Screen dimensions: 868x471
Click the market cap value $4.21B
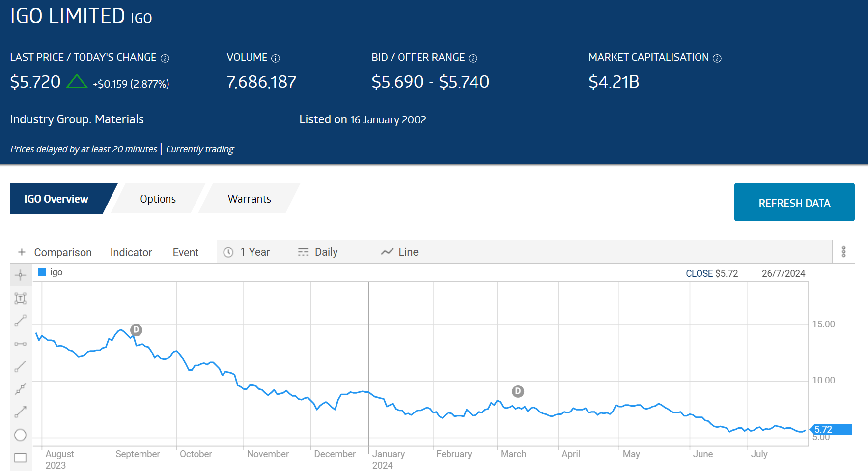[x=614, y=82]
